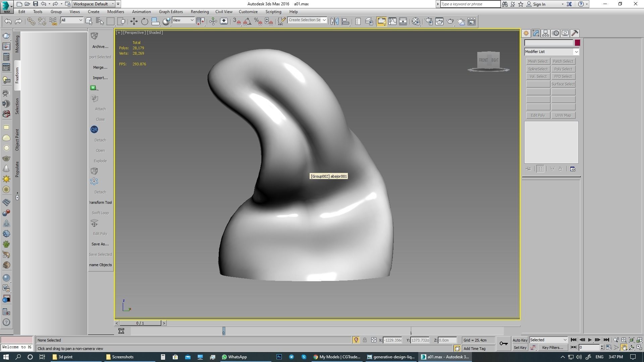644x362 pixels.
Task: Toggle the Percent Snap button
Action: [258, 21]
